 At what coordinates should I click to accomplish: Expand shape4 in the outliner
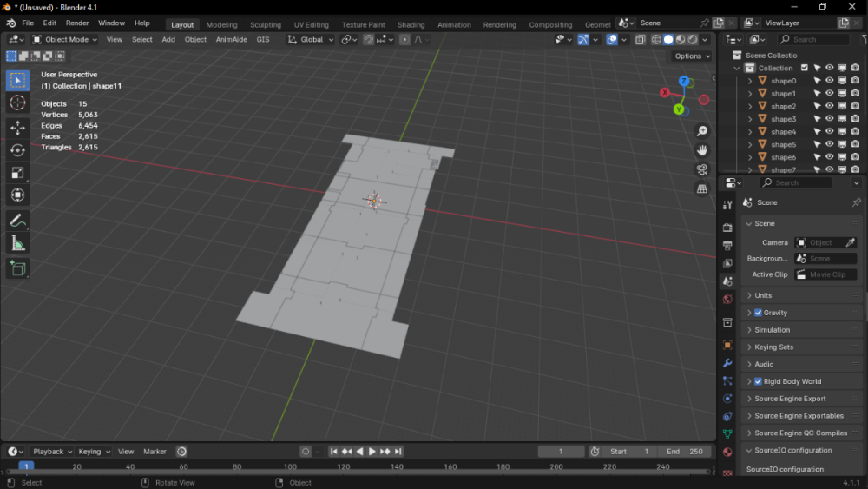pos(750,132)
